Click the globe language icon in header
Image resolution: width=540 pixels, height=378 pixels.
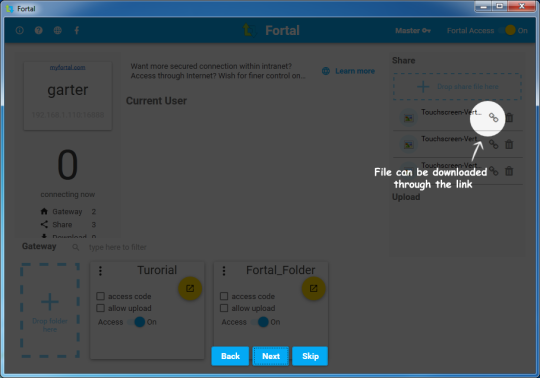point(58,30)
